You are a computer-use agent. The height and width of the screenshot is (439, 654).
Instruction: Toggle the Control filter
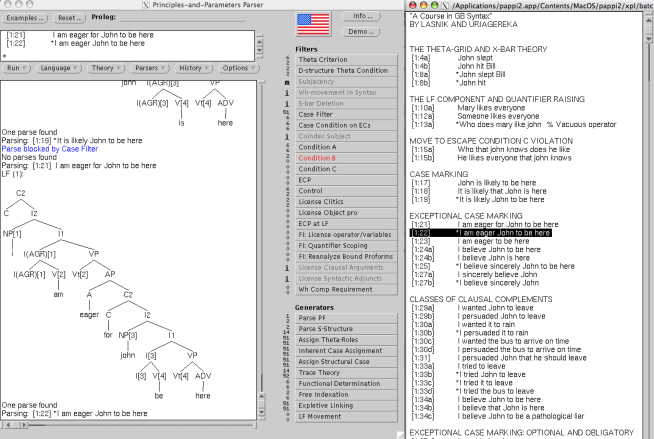click(346, 191)
